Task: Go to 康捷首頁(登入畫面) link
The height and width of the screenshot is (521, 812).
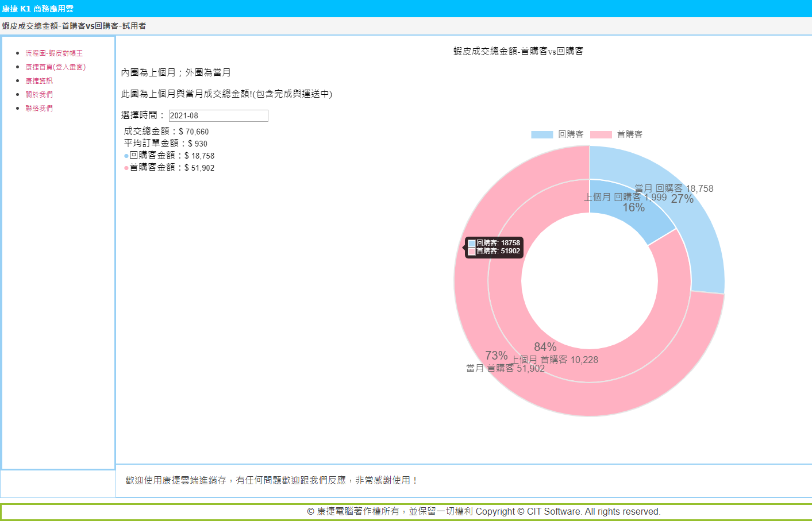Action: [55, 67]
